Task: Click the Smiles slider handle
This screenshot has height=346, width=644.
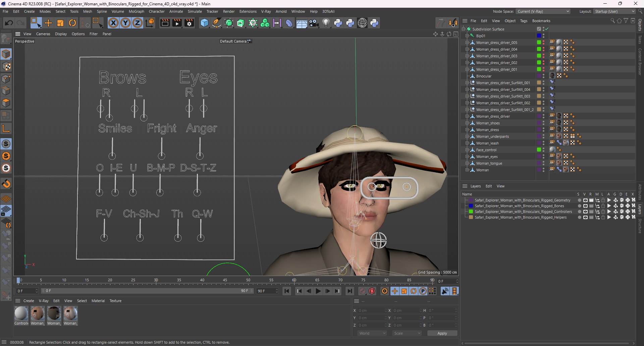Action: (x=112, y=156)
